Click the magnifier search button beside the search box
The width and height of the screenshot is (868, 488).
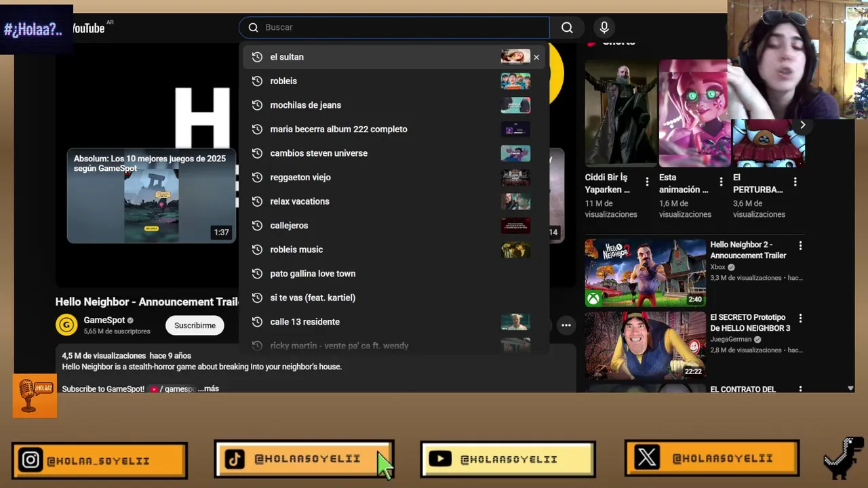[x=567, y=28]
